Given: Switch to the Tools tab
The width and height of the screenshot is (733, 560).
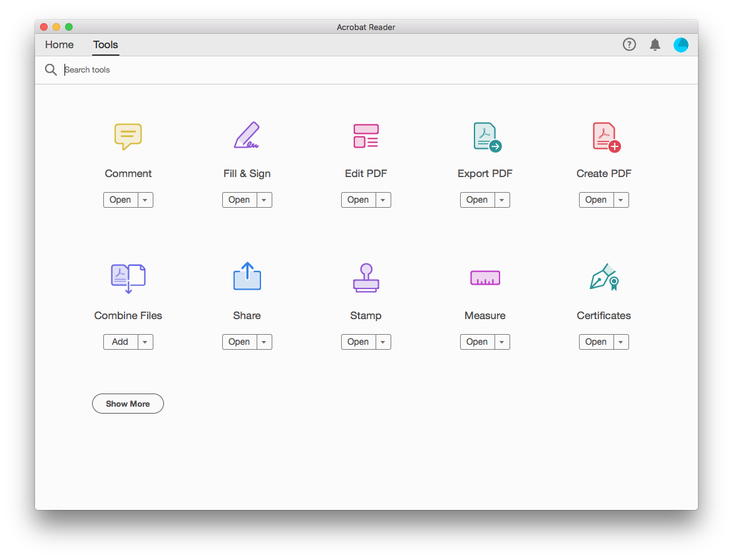Looking at the screenshot, I should coord(106,45).
